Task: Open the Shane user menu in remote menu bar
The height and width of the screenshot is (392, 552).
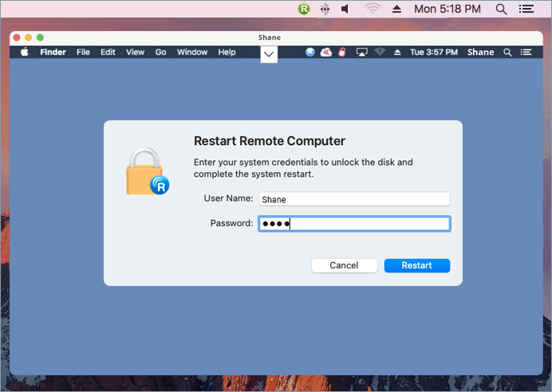Action: tap(480, 52)
